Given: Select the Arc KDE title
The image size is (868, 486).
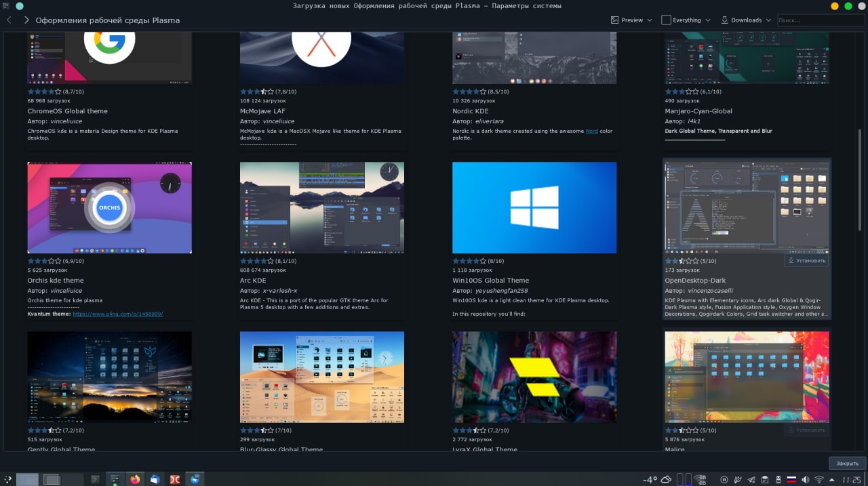Looking at the screenshot, I should pos(253,280).
